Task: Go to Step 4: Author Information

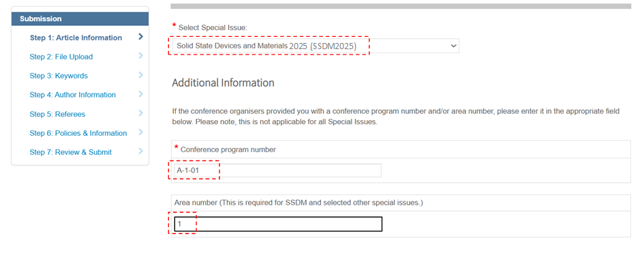Action: 73,95
